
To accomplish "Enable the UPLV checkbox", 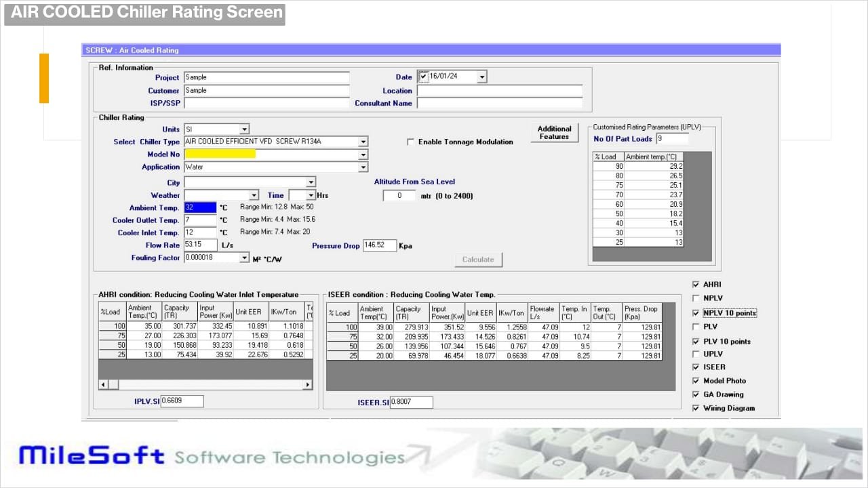I will point(696,354).
